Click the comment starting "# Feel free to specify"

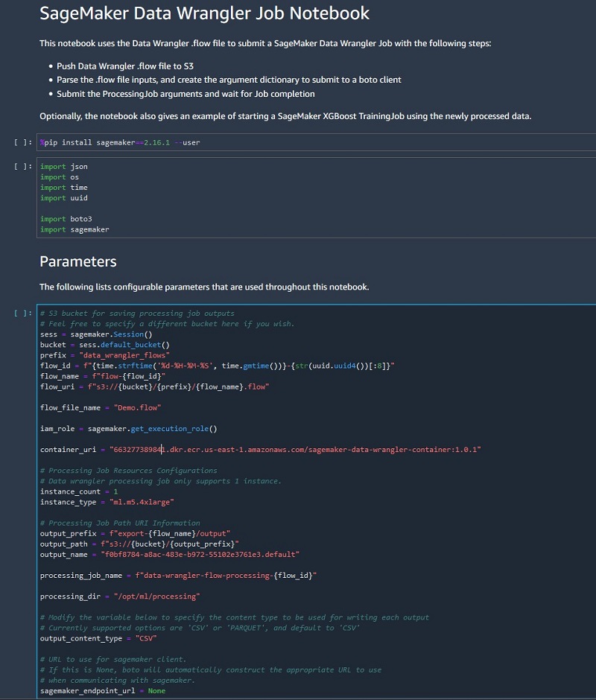click(168, 324)
